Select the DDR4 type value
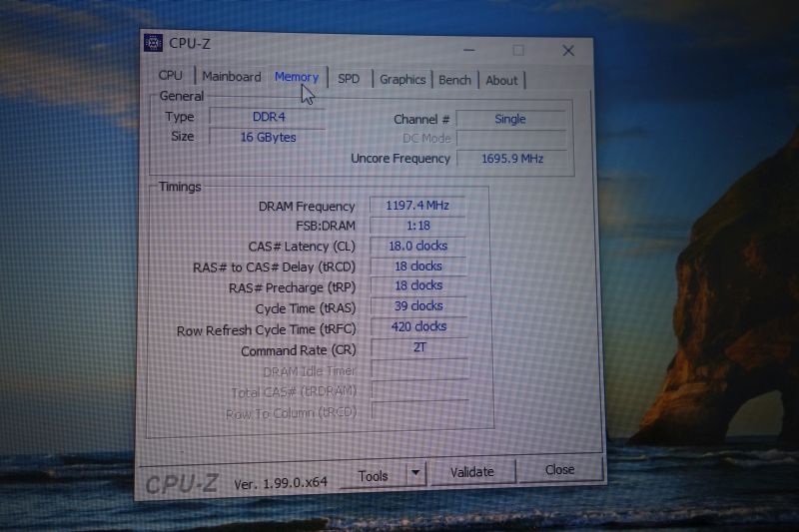 (x=269, y=117)
